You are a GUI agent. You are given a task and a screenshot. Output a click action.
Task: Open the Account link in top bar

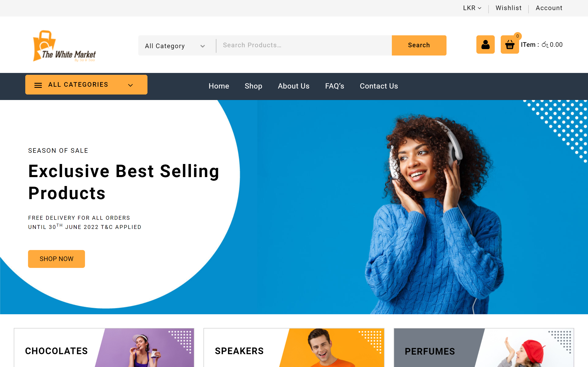[549, 8]
